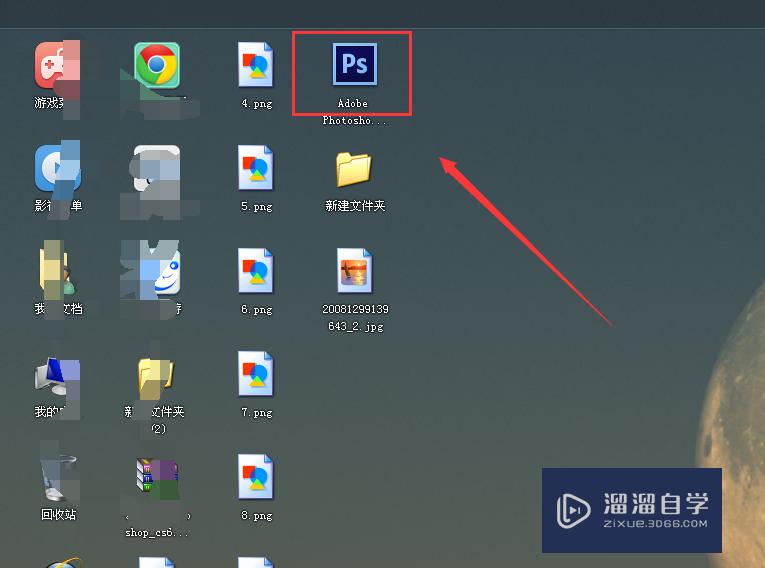Select the Adobe Photoshop desktop shortcut

pos(355,64)
